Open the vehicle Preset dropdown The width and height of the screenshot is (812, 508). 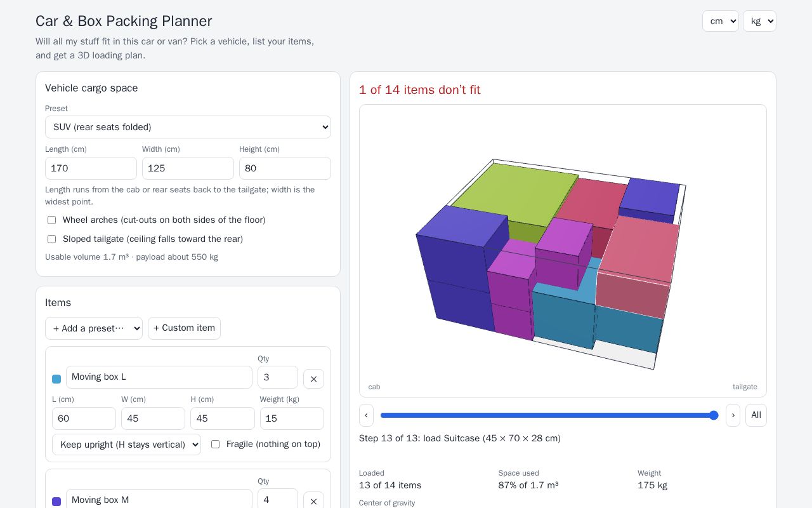(x=188, y=127)
